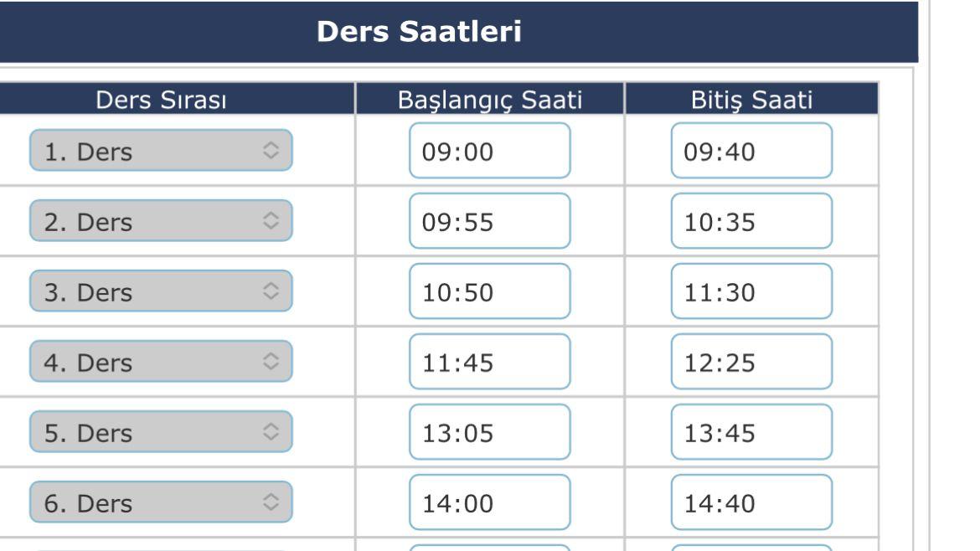Focus the 13:45 end time field

pyautogui.click(x=751, y=432)
